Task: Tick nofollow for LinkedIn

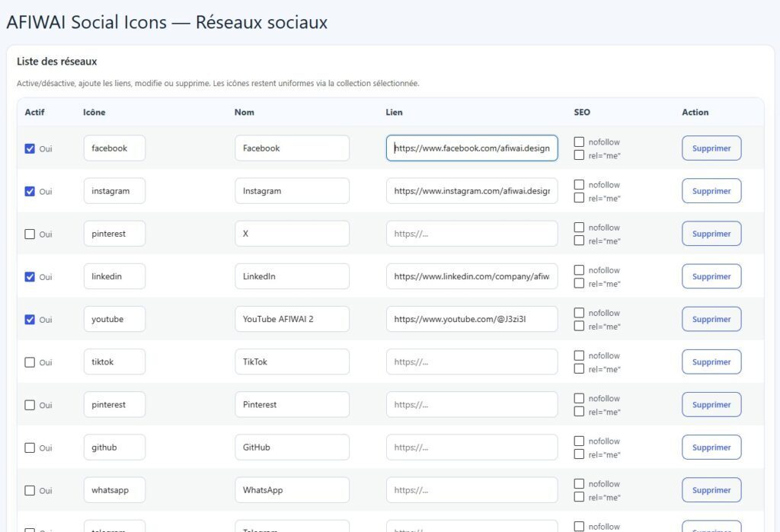Action: coord(579,270)
